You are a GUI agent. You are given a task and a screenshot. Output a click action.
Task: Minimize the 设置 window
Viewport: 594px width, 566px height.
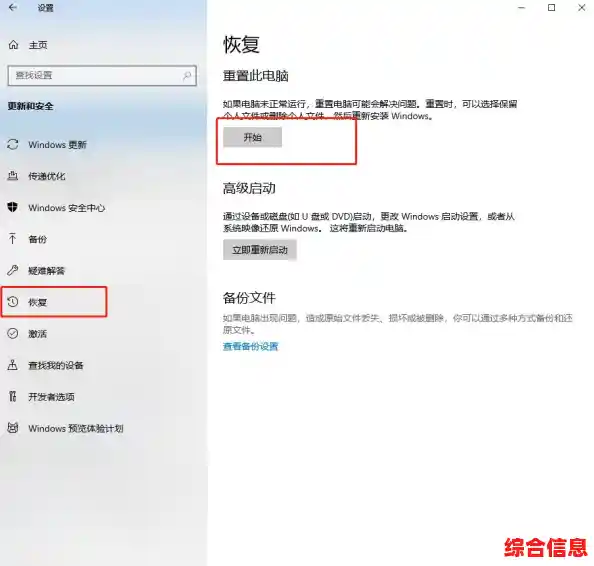pyautogui.click(x=522, y=8)
